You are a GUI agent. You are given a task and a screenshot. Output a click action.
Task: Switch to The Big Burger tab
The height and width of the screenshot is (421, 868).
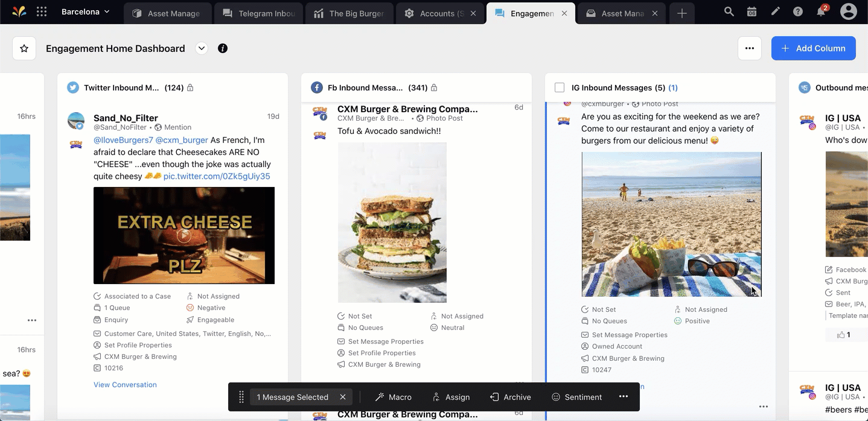(349, 13)
